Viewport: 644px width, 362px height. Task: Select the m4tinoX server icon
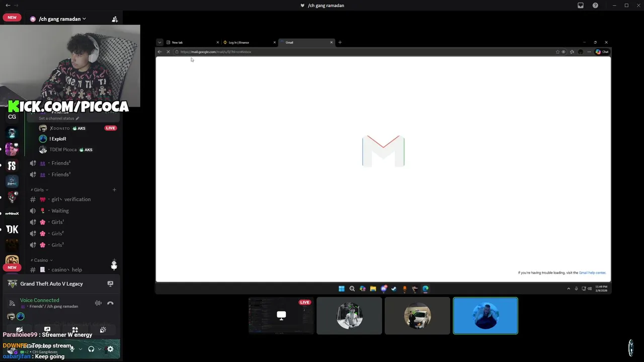click(12, 213)
